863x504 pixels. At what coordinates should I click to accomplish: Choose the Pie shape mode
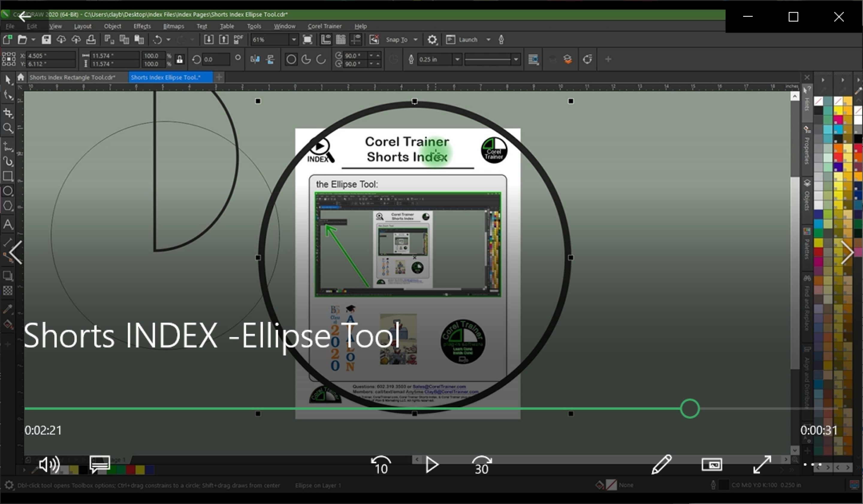click(x=306, y=60)
